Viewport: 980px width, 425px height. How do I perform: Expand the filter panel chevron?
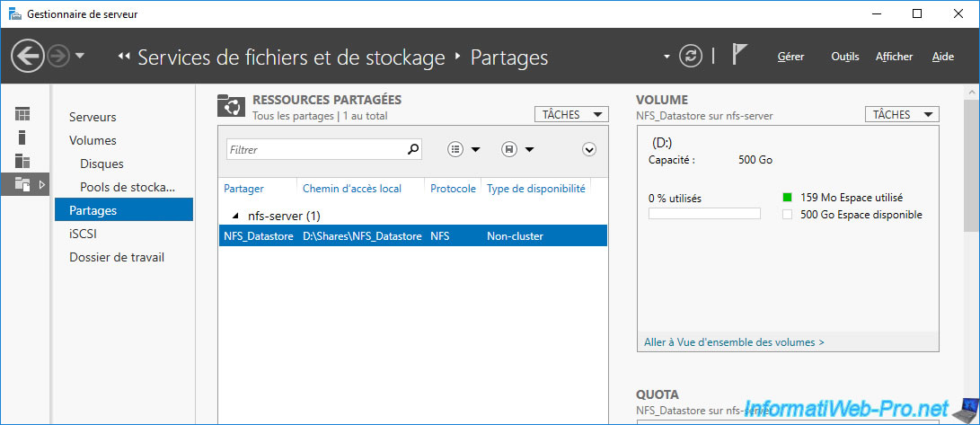(589, 150)
